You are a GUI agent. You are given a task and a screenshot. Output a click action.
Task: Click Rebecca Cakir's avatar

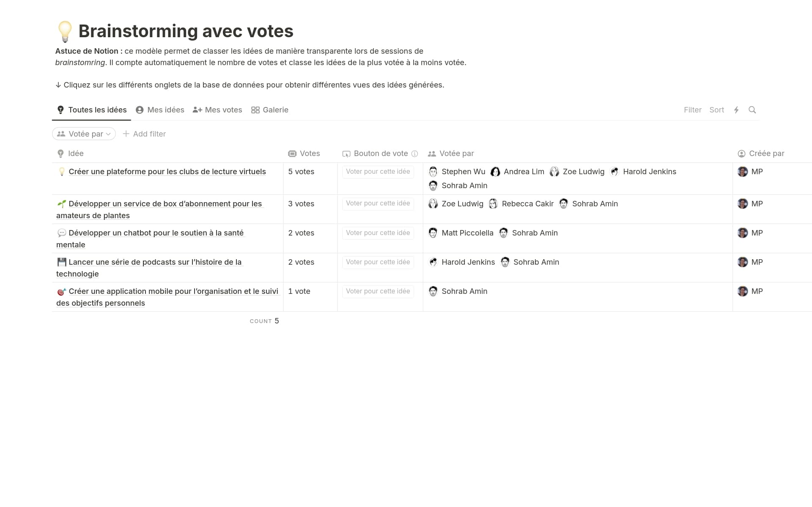click(x=493, y=204)
